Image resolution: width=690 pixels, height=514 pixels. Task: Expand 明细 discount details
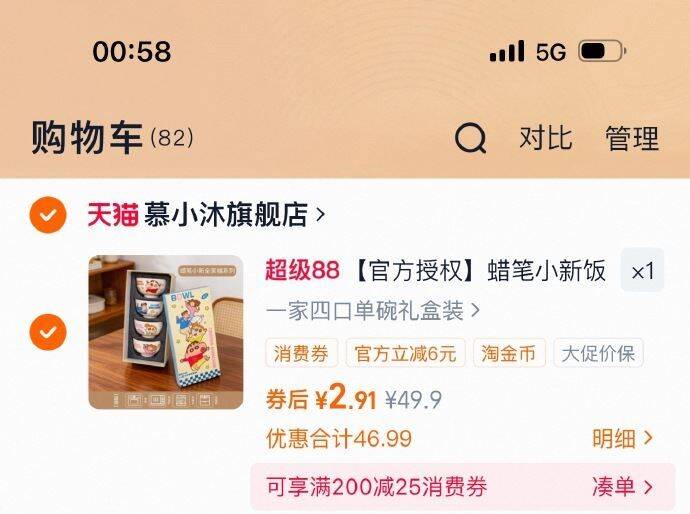(622, 438)
